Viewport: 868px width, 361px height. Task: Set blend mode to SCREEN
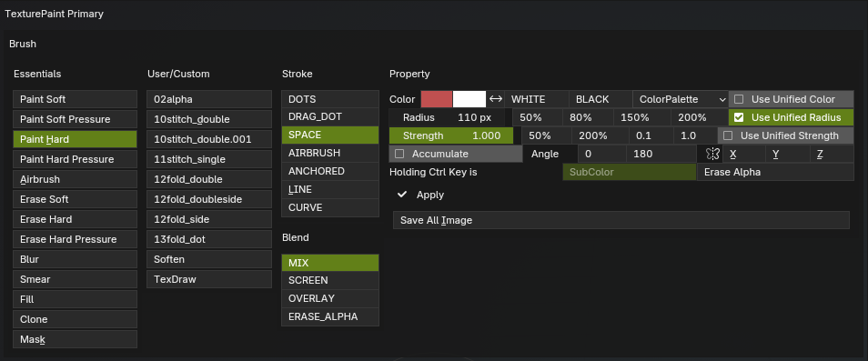coord(330,280)
